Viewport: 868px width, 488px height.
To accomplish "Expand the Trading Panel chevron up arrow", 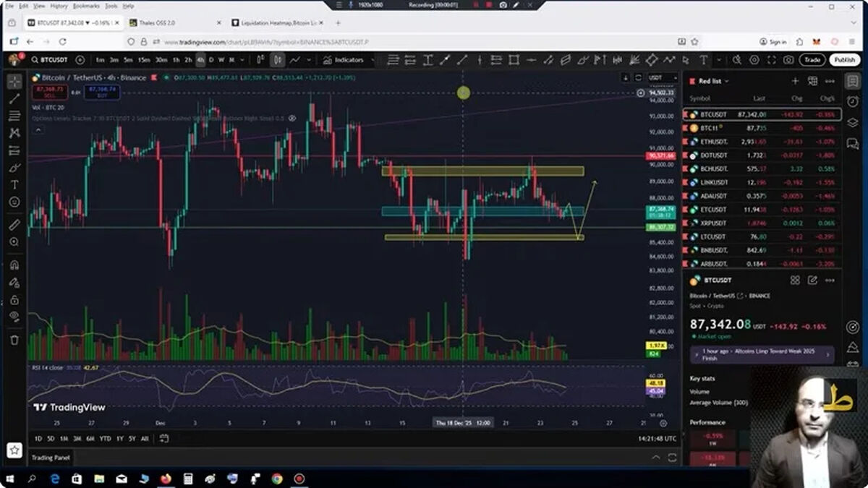I will pos(656,458).
